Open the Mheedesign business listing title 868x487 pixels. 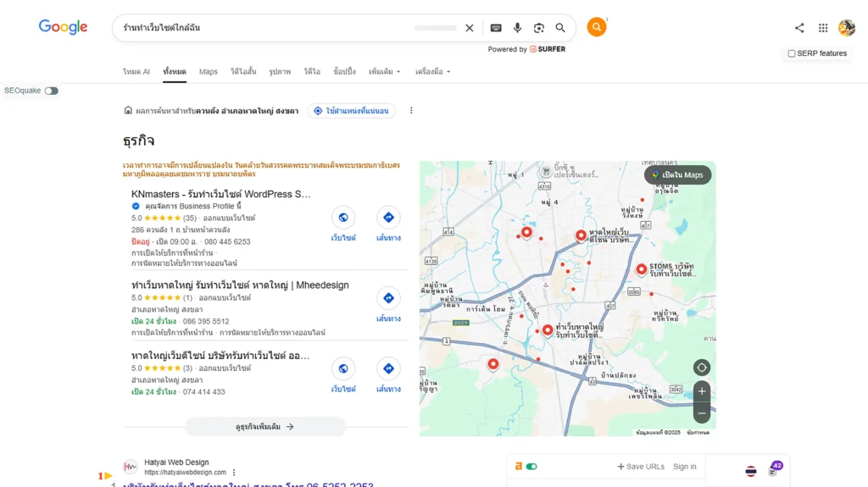click(x=240, y=285)
